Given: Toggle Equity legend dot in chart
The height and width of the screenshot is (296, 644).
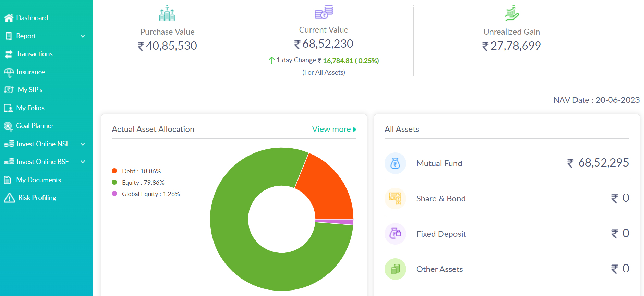Looking at the screenshot, I should pyautogui.click(x=114, y=182).
